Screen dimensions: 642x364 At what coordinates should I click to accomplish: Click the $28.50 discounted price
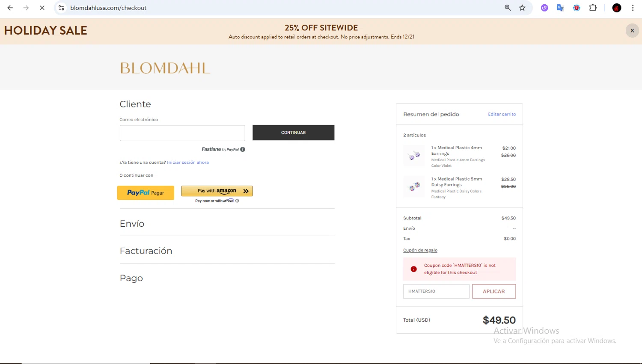[508, 179]
